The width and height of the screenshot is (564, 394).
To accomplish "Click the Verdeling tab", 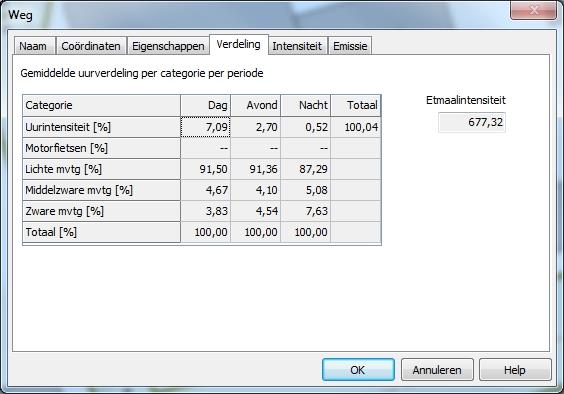I will pos(238,45).
